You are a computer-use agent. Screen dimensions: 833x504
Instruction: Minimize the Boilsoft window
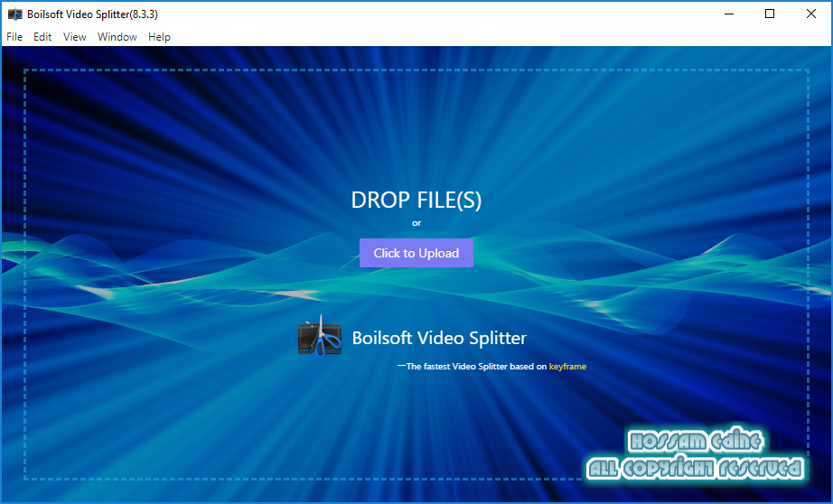click(x=729, y=14)
